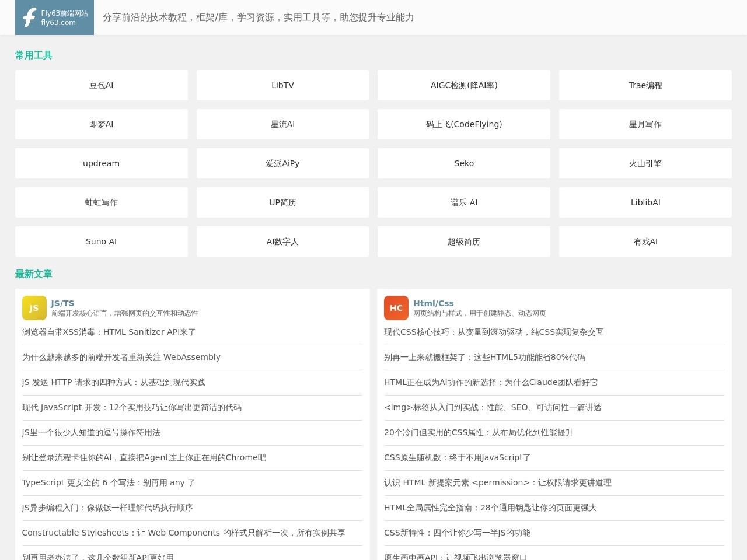Viewport: 747px width, 560px height.
Task: Open the UP简历 tool
Action: [282, 202]
